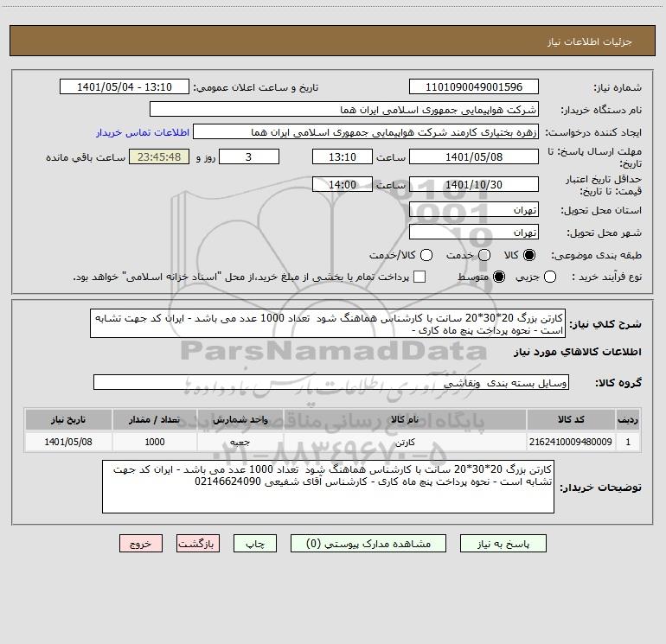This screenshot has width=666, height=644.
Task: Click the گروه کالا field
Action: [x=331, y=382]
